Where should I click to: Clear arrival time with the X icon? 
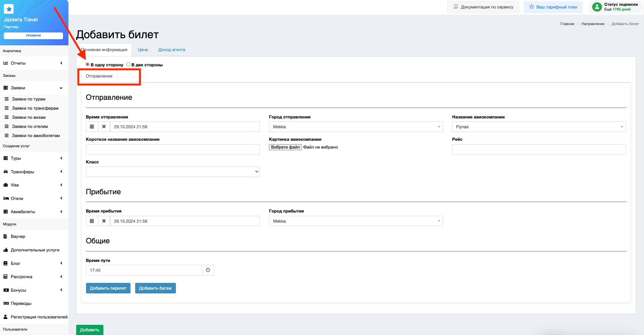[x=104, y=221]
